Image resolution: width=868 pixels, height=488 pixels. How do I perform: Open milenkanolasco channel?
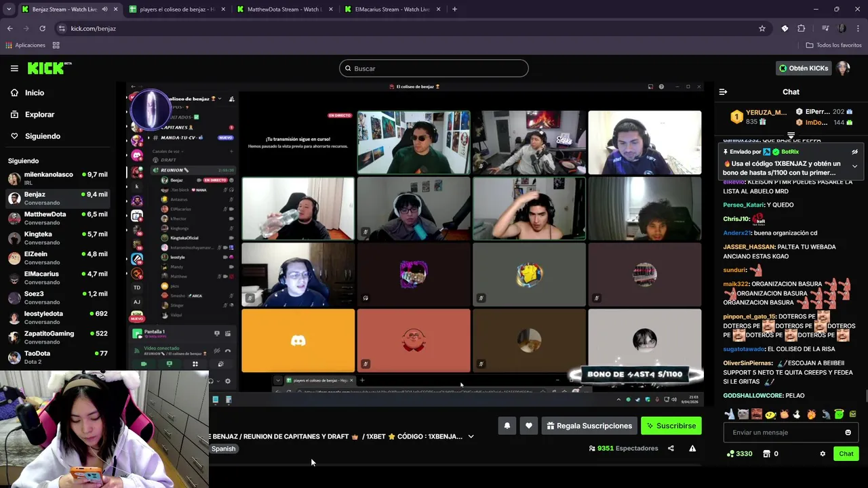coord(58,178)
